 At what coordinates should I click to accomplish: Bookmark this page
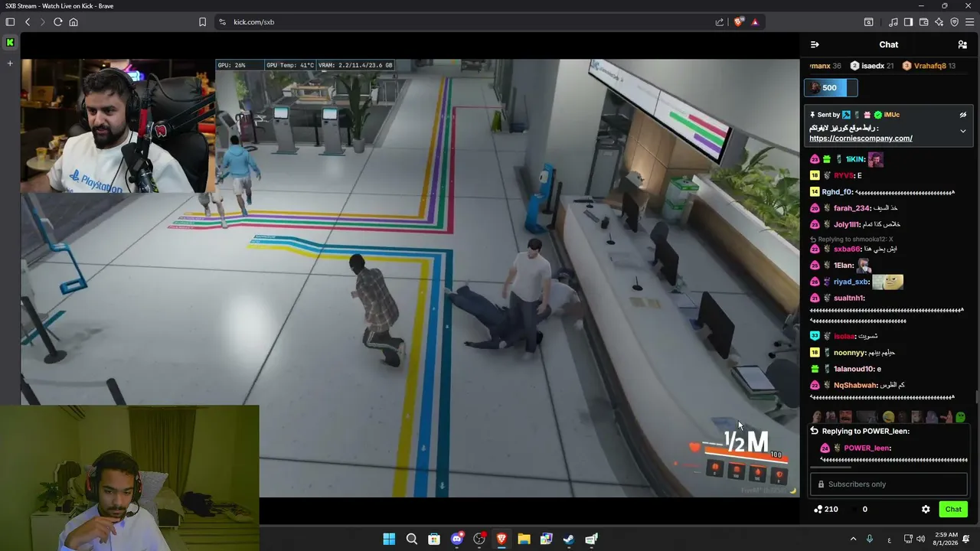point(202,22)
